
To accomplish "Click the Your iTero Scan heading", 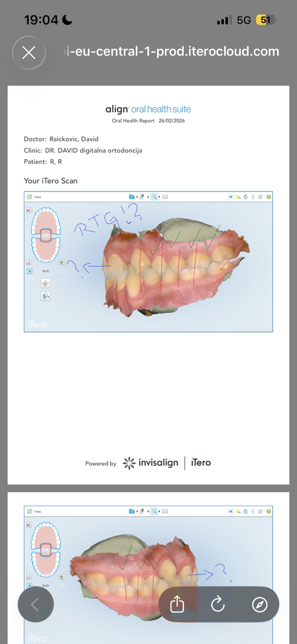I will click(50, 181).
